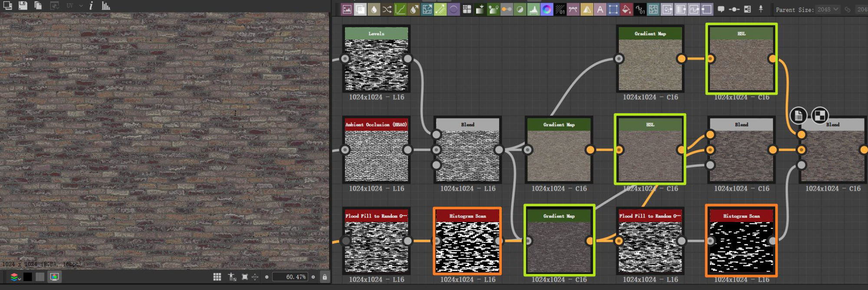Open the Parent Size 2048 dropdown
The width and height of the screenshot is (868, 290).
(828, 9)
